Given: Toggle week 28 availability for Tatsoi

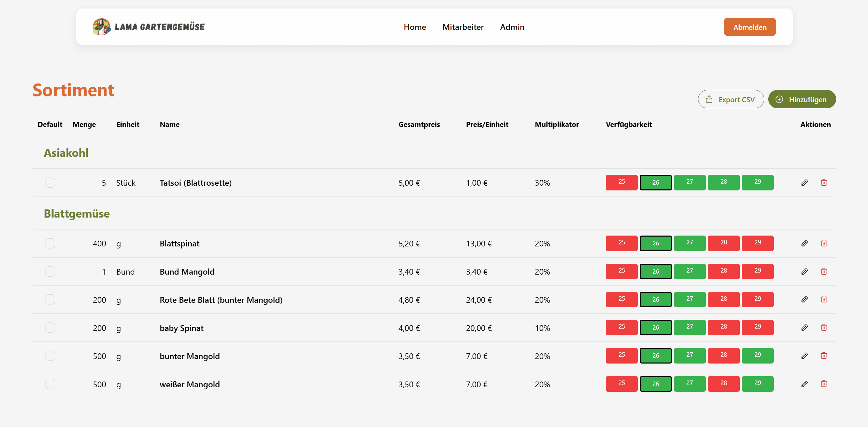Looking at the screenshot, I should (724, 182).
